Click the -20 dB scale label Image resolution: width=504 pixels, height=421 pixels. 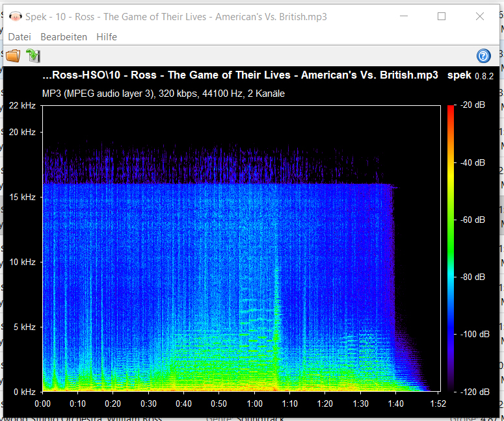click(x=473, y=105)
